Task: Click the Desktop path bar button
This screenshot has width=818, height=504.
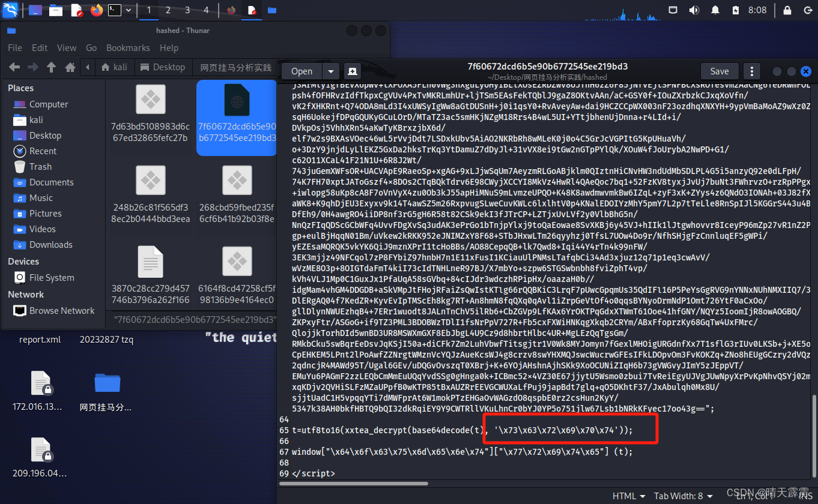Action: [x=163, y=67]
